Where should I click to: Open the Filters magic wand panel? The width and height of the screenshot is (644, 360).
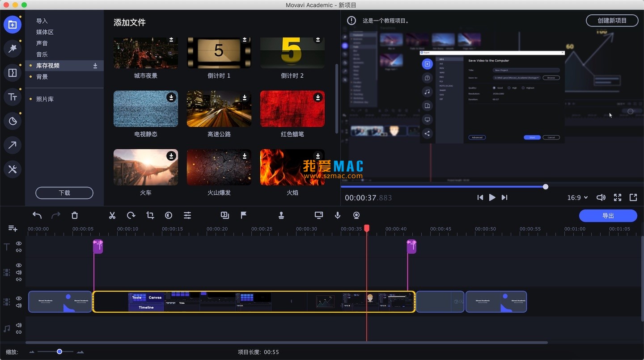click(13, 48)
